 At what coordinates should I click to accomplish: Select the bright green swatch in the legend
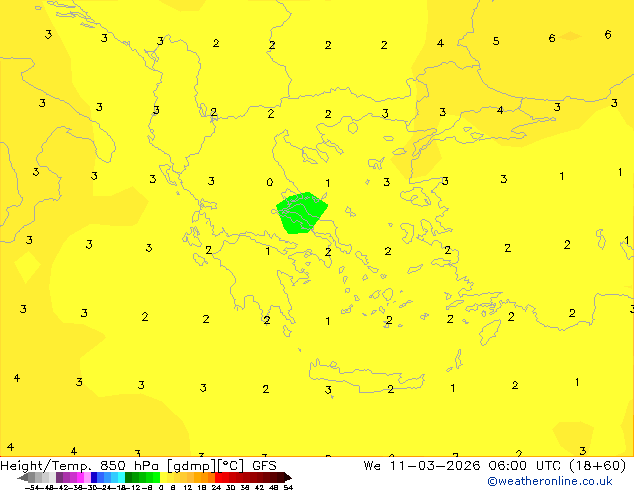tap(150, 477)
